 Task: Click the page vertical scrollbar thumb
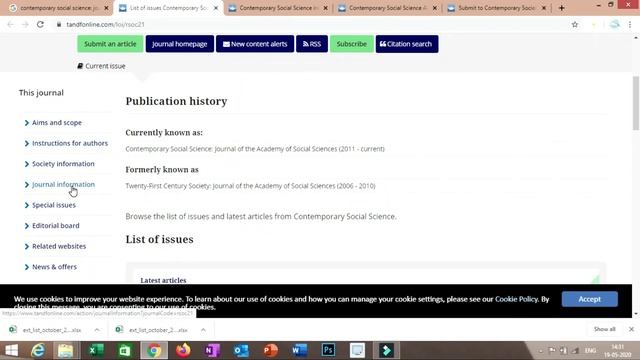pyautogui.click(x=636, y=103)
